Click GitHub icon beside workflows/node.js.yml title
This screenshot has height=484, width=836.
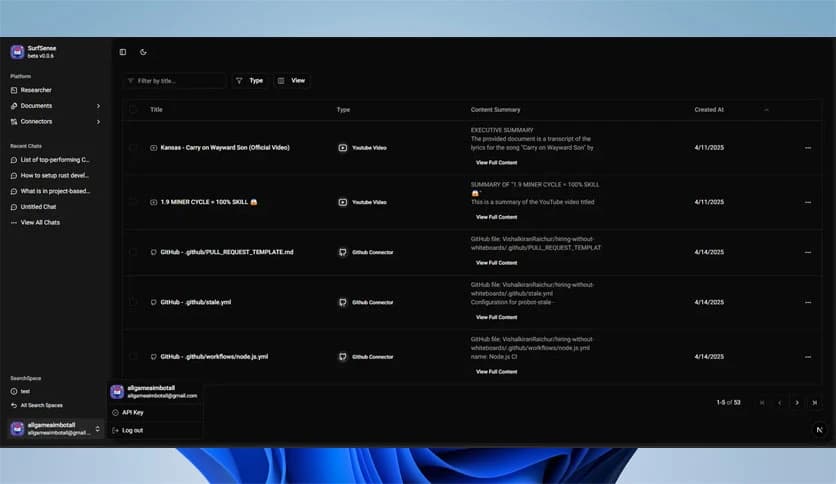coord(154,357)
